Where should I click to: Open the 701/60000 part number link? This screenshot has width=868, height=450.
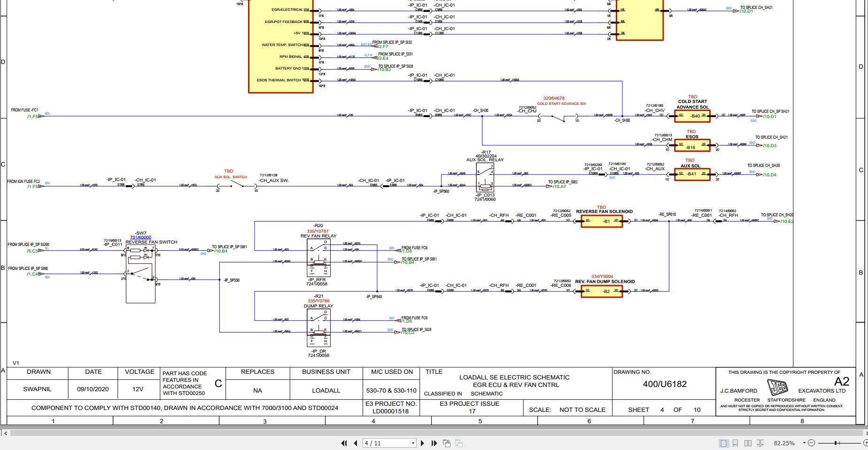(x=140, y=237)
